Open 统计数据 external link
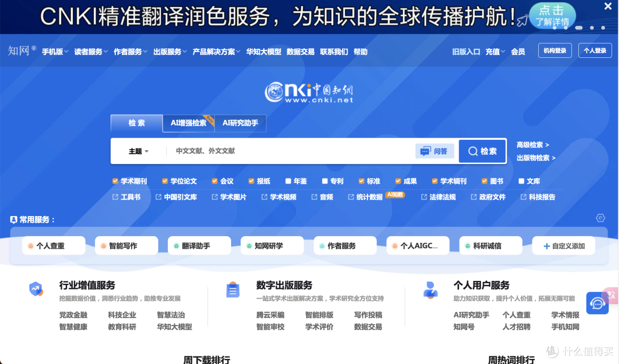Screen dimensions: 619x364 (365, 197)
